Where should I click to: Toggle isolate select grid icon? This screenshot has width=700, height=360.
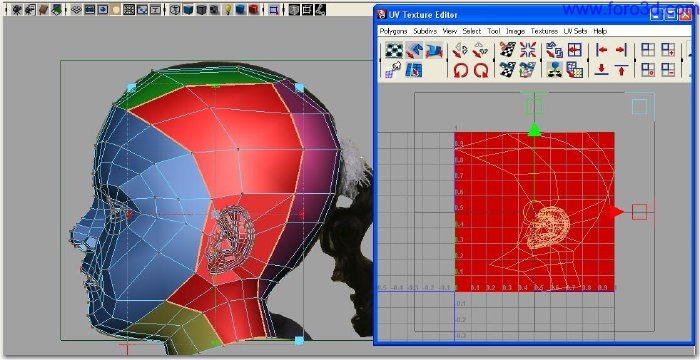coord(648,50)
